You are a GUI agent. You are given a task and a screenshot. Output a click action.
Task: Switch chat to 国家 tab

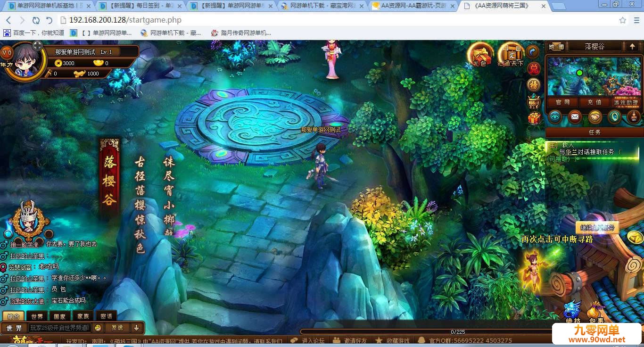pos(60,316)
